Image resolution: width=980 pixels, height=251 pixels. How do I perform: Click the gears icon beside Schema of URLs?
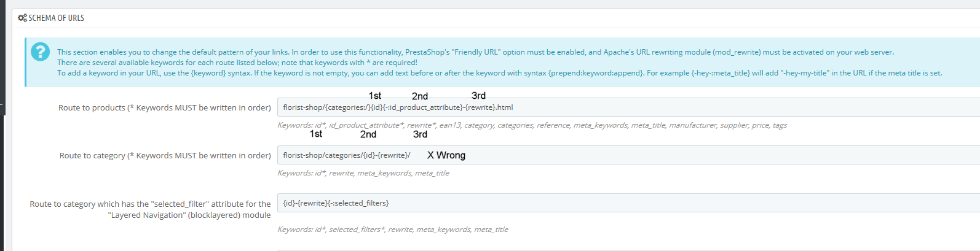pyautogui.click(x=22, y=18)
